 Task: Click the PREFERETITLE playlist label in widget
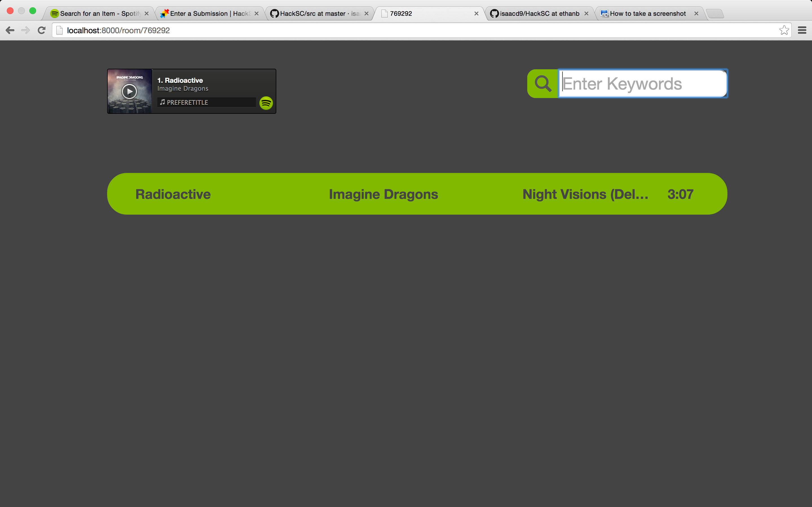[x=187, y=102]
